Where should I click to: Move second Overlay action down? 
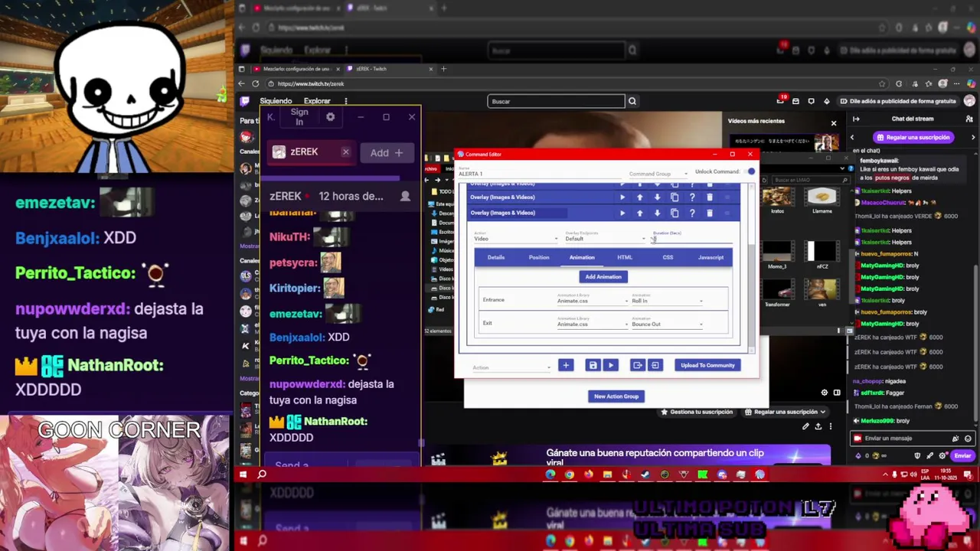(x=657, y=197)
